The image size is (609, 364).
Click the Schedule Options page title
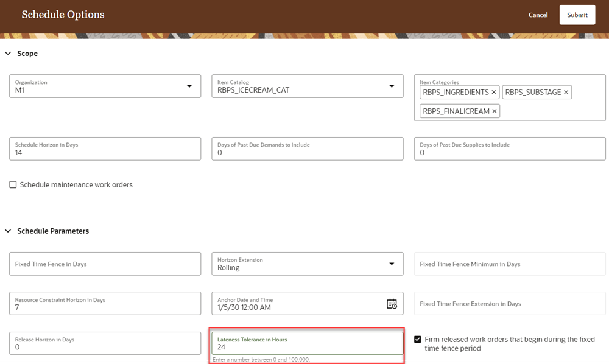point(63,15)
